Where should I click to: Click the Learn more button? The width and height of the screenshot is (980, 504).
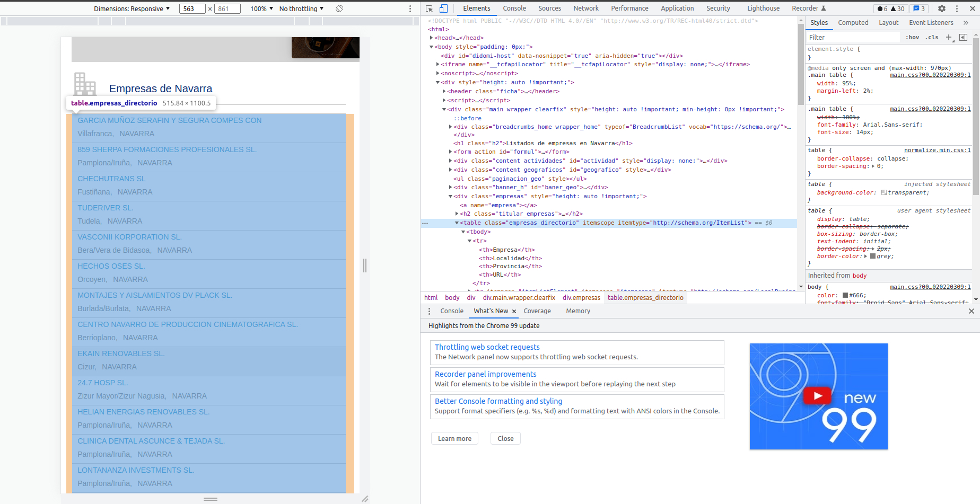tap(454, 439)
